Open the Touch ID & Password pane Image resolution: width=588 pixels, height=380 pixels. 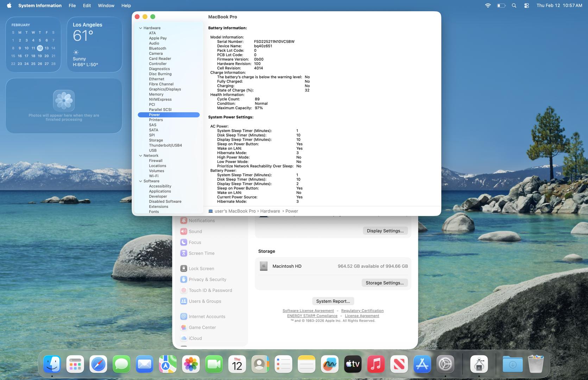click(210, 290)
